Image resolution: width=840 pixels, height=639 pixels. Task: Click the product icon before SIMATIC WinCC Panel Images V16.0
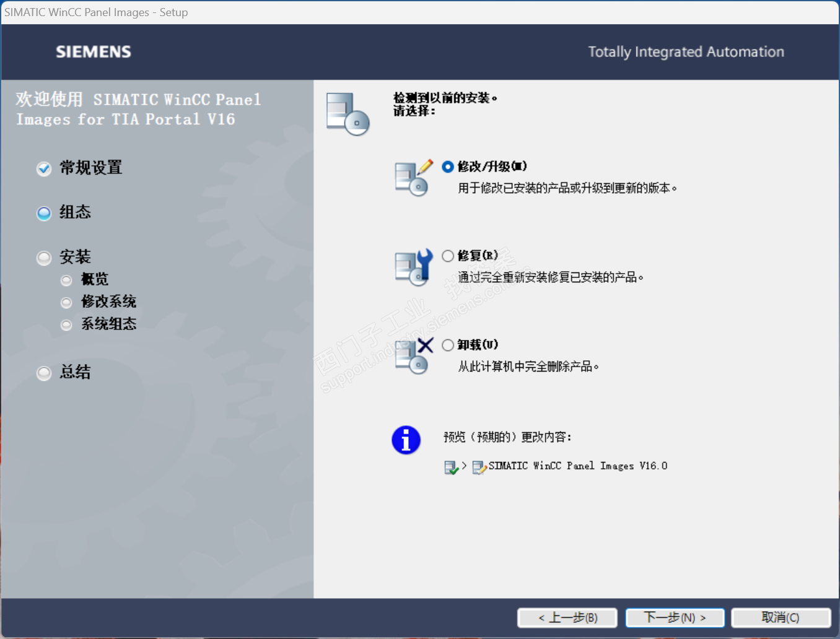pos(479,467)
